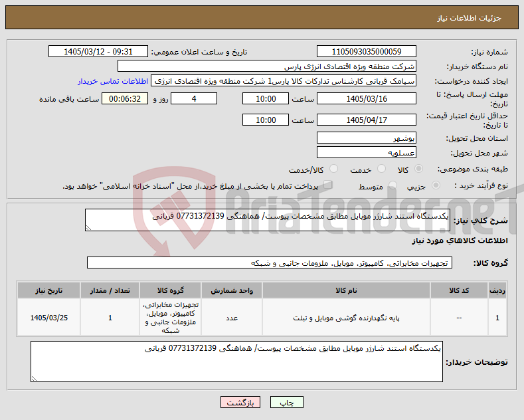
Task: Choose the جزیی purchase type radio
Action: 436,185
